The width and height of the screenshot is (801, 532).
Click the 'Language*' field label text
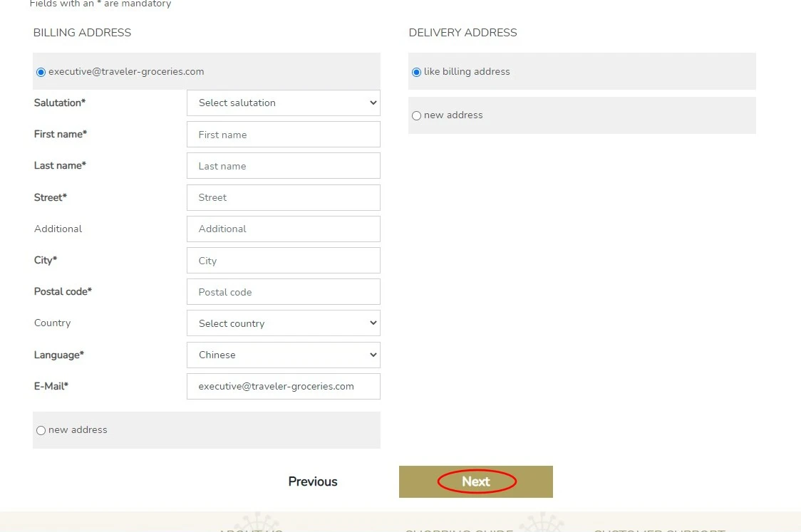58,355
